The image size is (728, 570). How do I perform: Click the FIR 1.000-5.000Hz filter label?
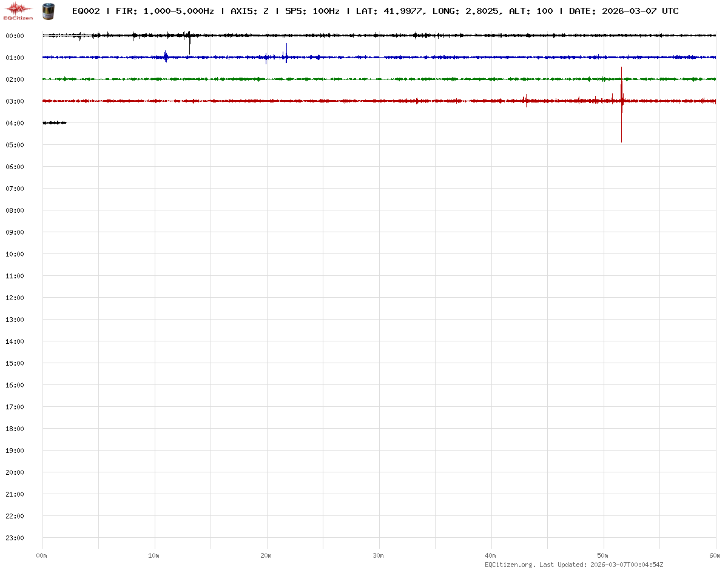(x=164, y=11)
